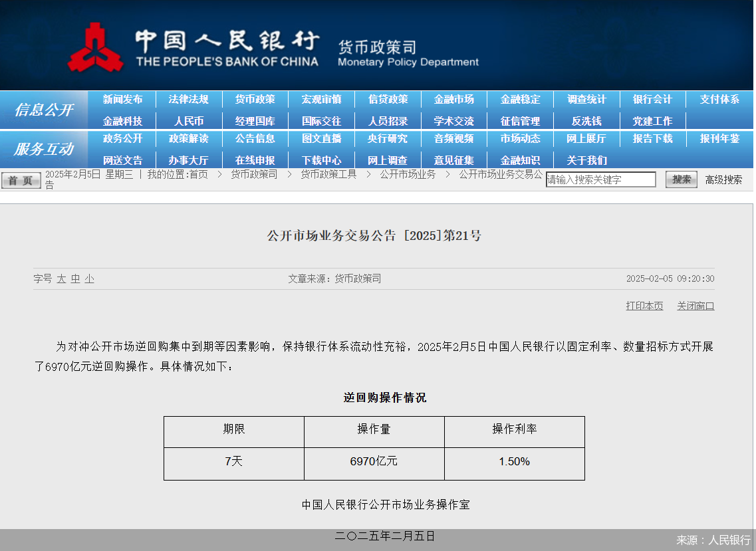Click the 打印本页 print link
The height and width of the screenshot is (551, 756).
pyautogui.click(x=644, y=306)
